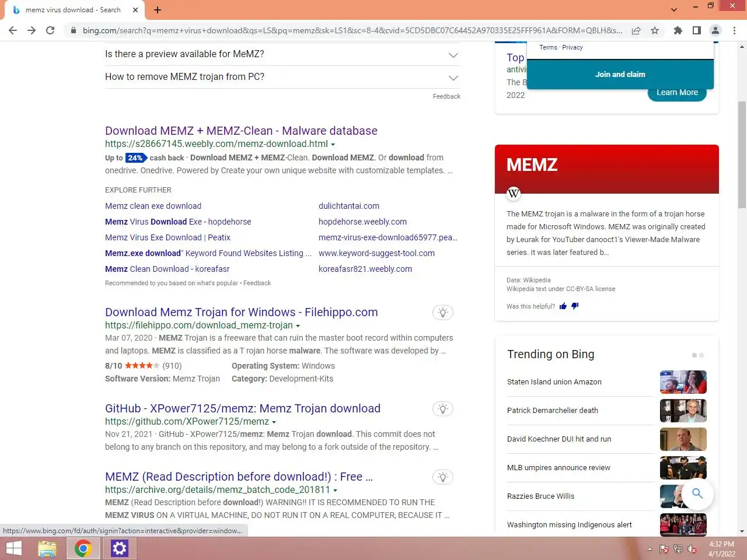Open Settings gear app in taskbar

[x=120, y=548]
